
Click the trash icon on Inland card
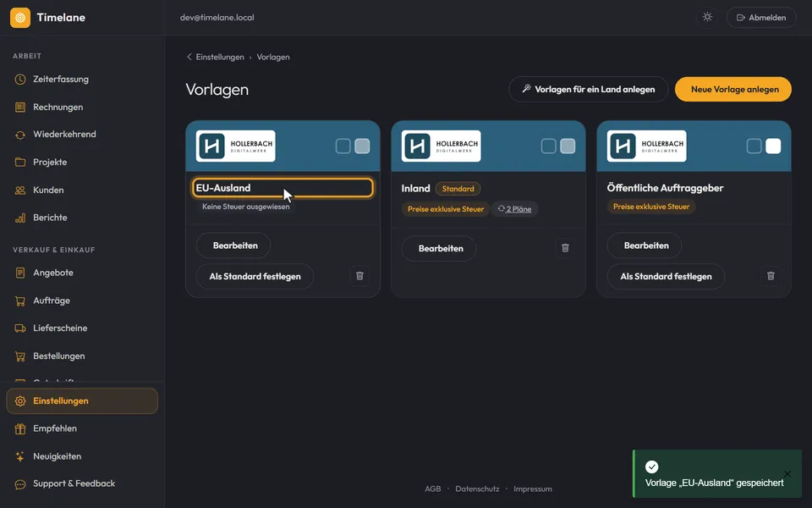tap(565, 248)
